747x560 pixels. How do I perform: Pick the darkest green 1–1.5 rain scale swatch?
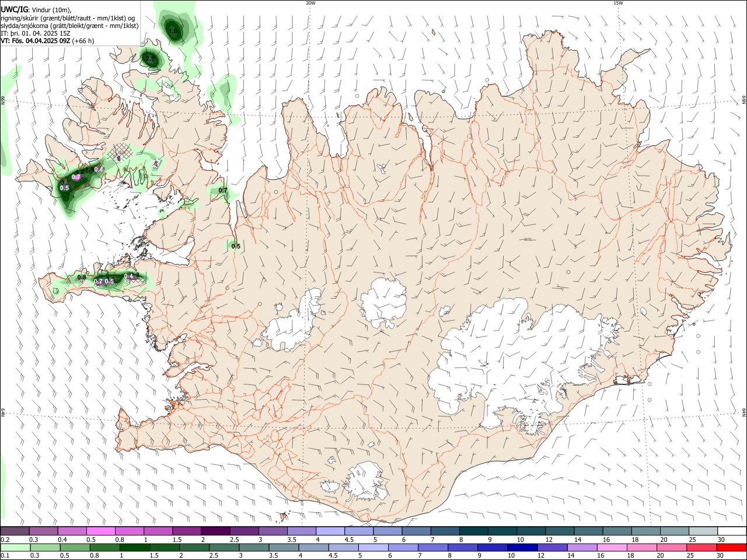(135, 548)
